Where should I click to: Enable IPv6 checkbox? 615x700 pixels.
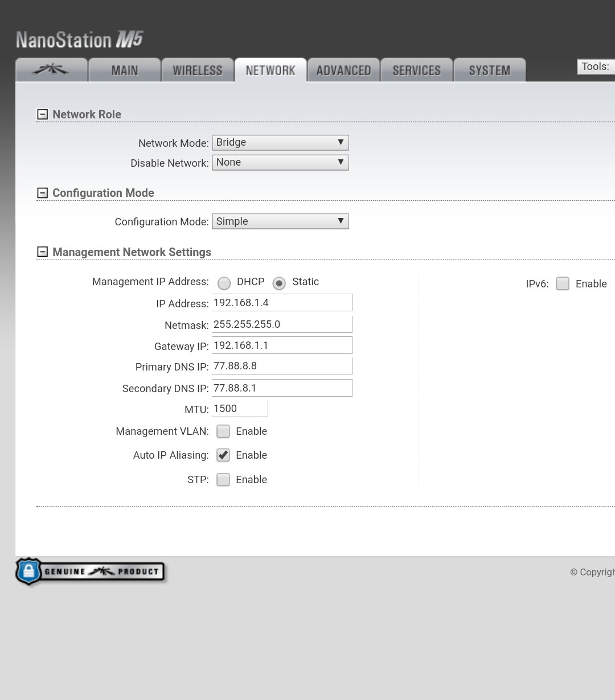click(563, 283)
